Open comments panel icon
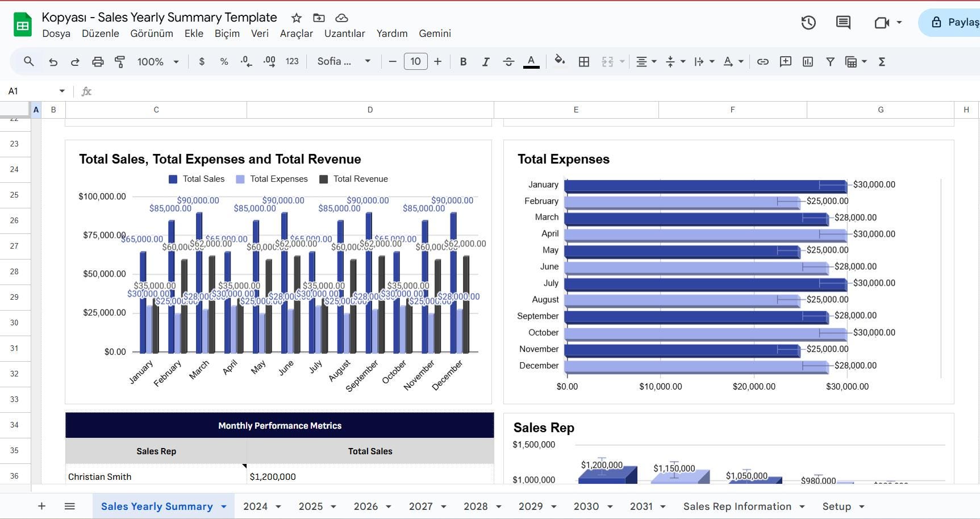This screenshot has height=519, width=980. pyautogui.click(x=843, y=23)
